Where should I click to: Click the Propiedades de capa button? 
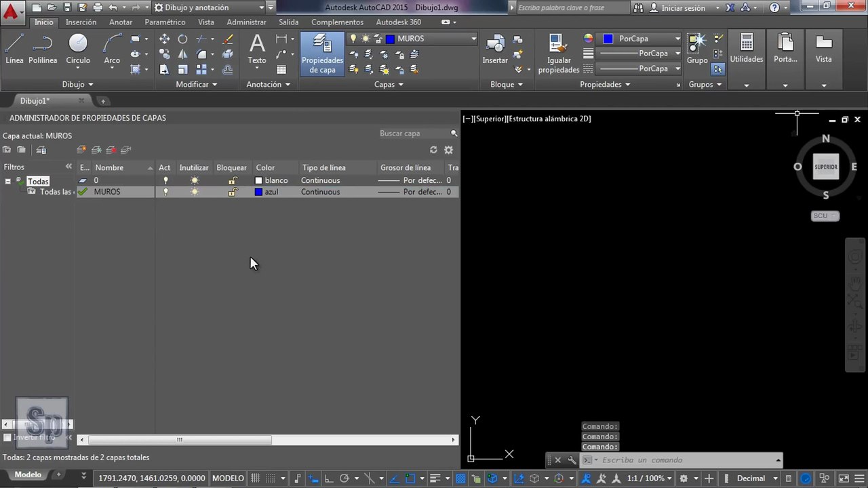(322, 54)
